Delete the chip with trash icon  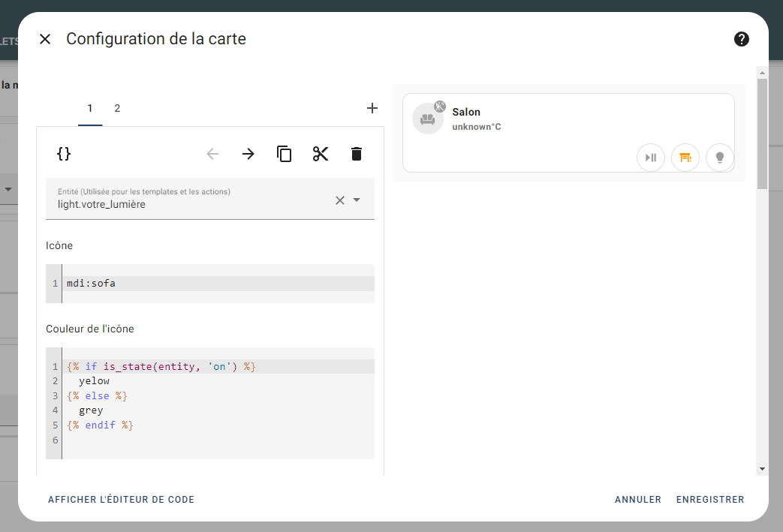pyautogui.click(x=356, y=154)
